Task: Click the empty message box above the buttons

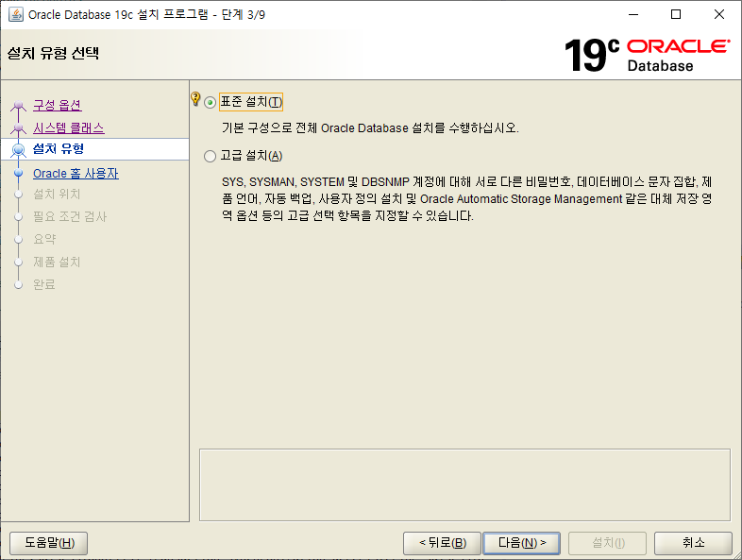Action: [464, 484]
